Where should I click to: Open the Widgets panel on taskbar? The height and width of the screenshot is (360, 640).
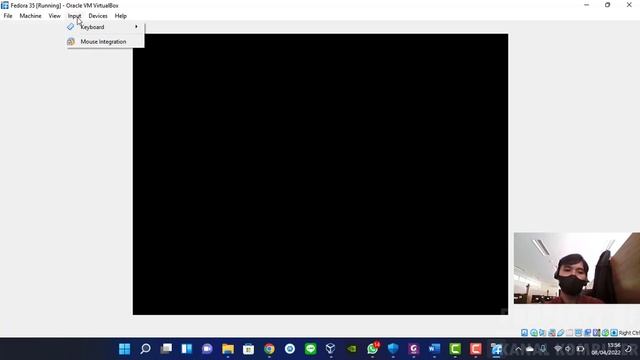187,349
